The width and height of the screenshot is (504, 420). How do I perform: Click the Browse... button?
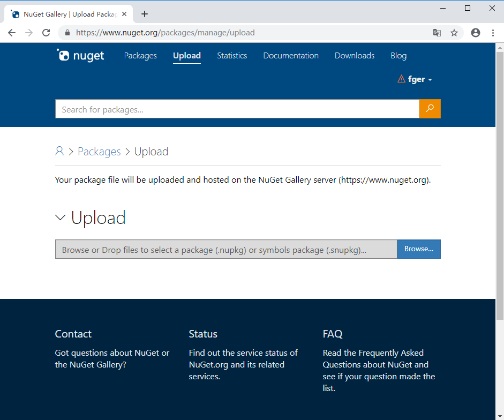point(419,249)
